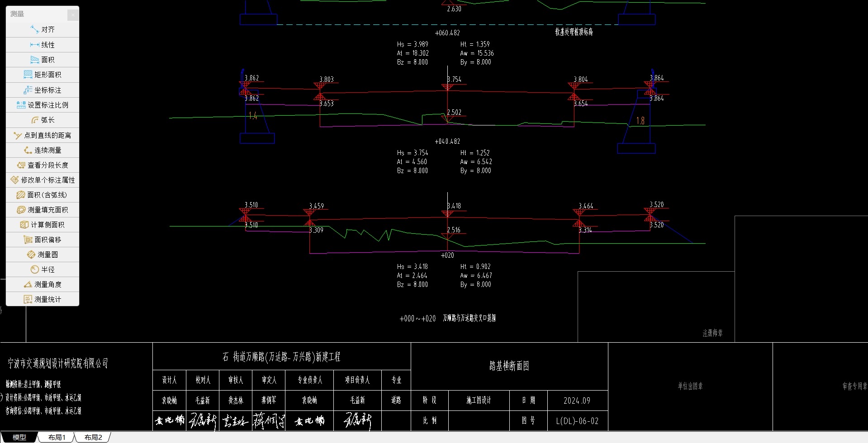
Task: Click the 软基处理桩顶标高 annotation text
Action: (574, 32)
